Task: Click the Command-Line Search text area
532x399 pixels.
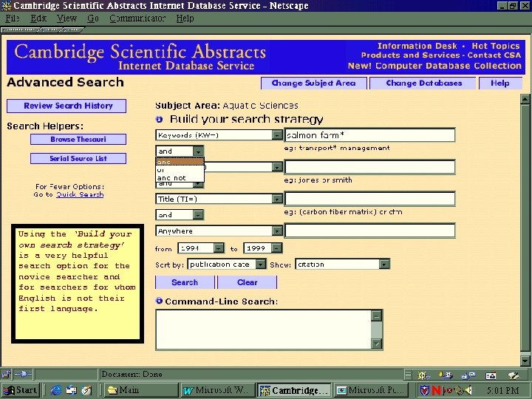Action: [264, 330]
